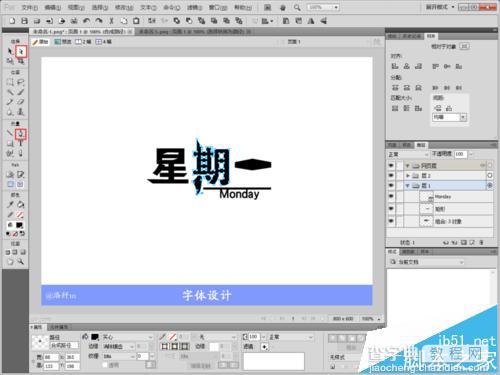Click the New document icon
This screenshot has height=375, width=500.
click(x=12, y=21)
